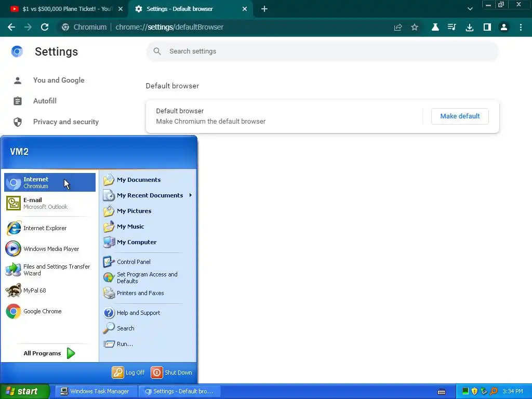The width and height of the screenshot is (532, 399).
Task: Launch MyPal 68 browser
Action: (x=50, y=290)
